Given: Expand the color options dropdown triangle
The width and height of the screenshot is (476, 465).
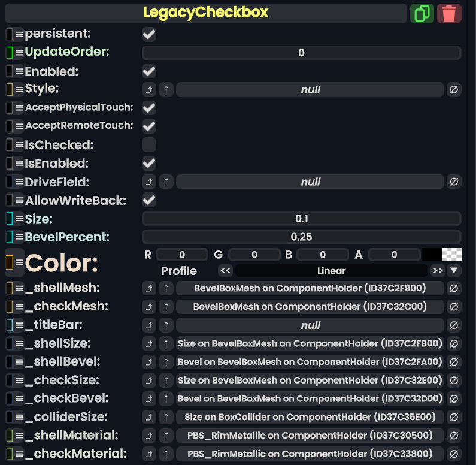Looking at the screenshot, I should coord(454,271).
